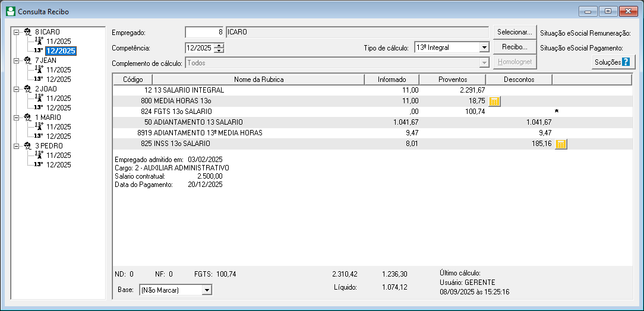Click the Selecionar... button
The image size is (644, 311).
pos(514,32)
